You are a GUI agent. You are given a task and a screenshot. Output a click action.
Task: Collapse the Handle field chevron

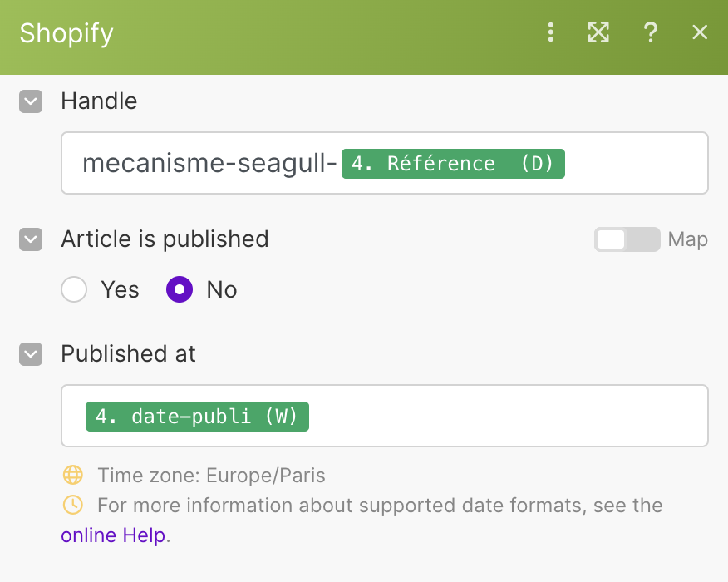click(x=31, y=101)
